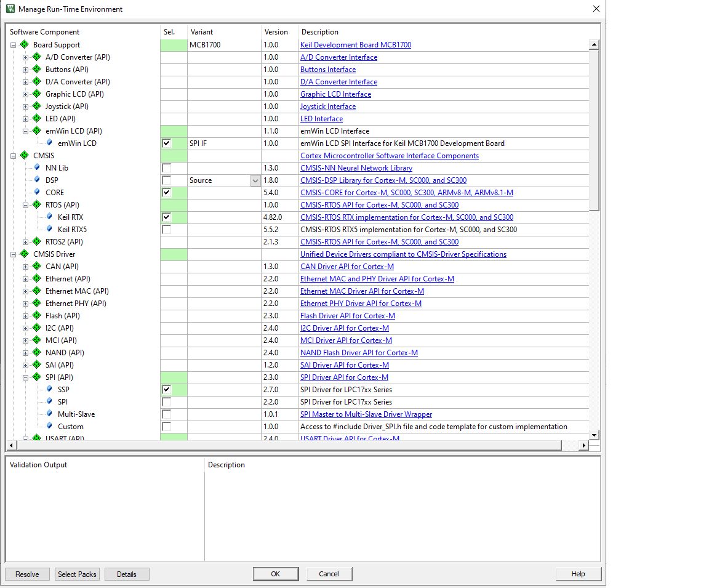This screenshot has width=709, height=588.
Task: Click the Ethernet MAC (API) diamond icon
Action: (x=37, y=291)
